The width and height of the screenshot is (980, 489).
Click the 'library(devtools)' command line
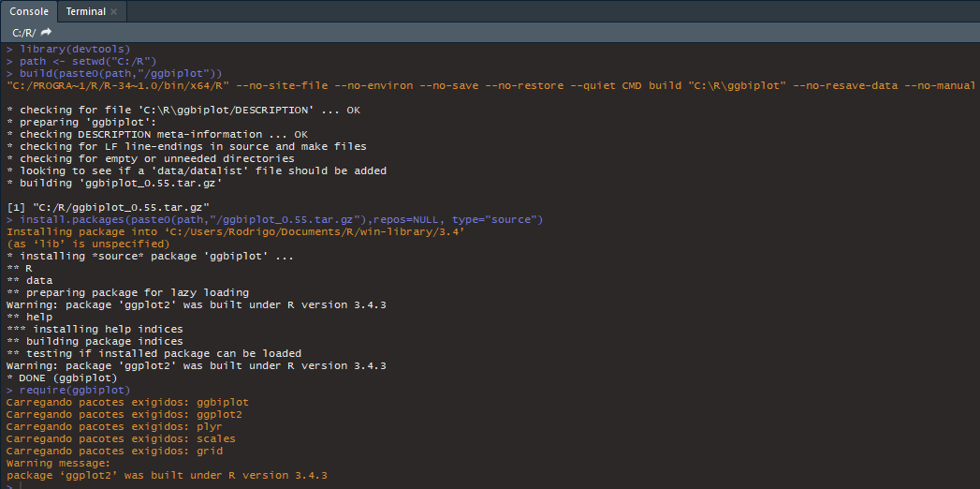(68, 49)
